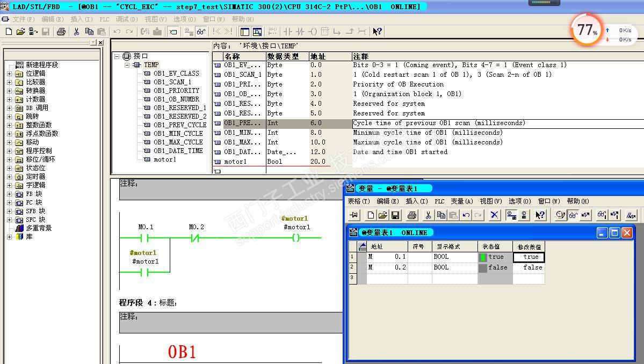
Task: Click the New file icon in LAD toolbar
Action: [9, 32]
